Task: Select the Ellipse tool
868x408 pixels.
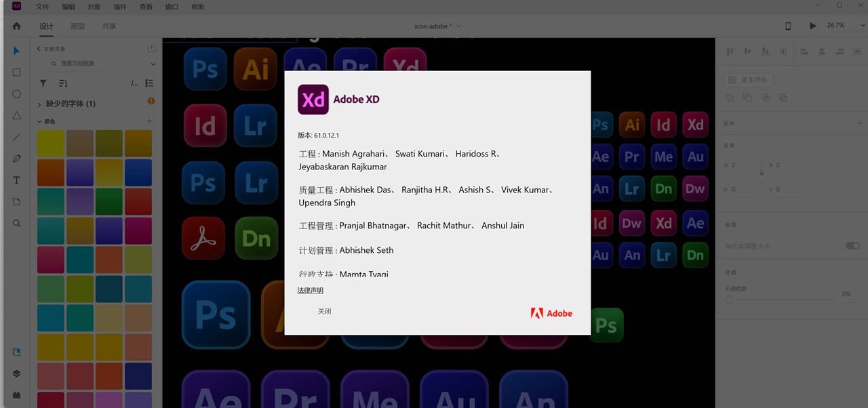Action: point(17,94)
